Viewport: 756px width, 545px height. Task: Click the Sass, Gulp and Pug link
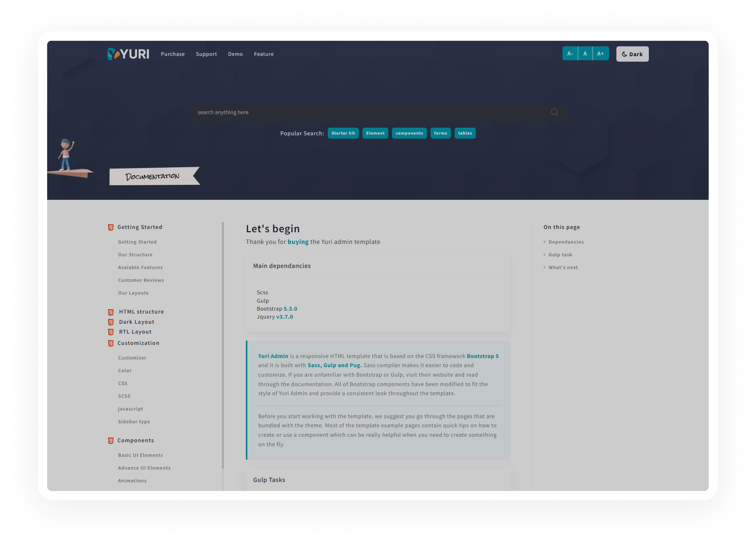pos(335,365)
